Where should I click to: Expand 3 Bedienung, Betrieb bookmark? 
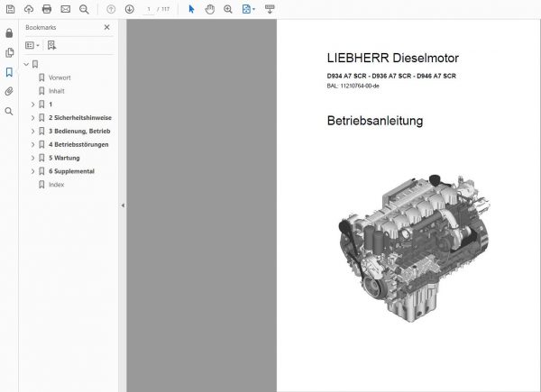click(32, 131)
